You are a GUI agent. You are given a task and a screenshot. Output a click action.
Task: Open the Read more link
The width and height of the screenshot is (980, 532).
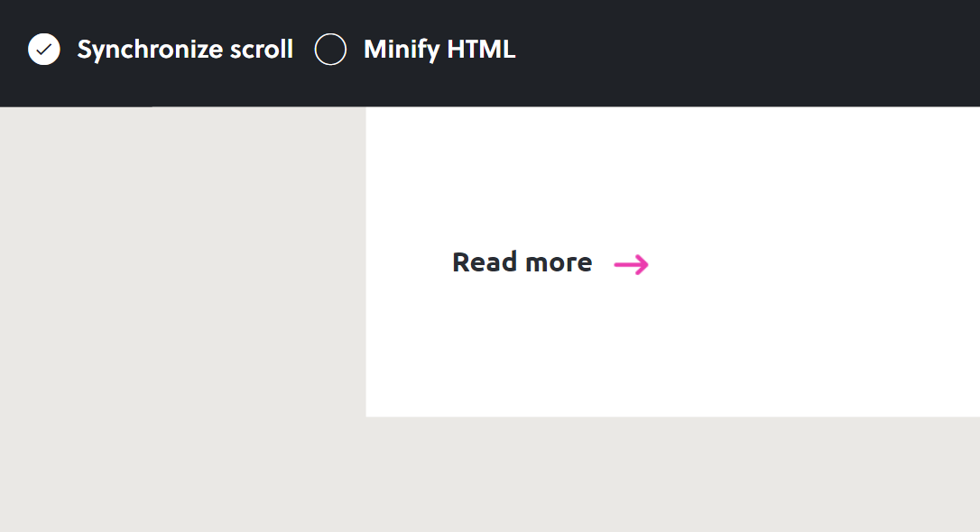(522, 261)
